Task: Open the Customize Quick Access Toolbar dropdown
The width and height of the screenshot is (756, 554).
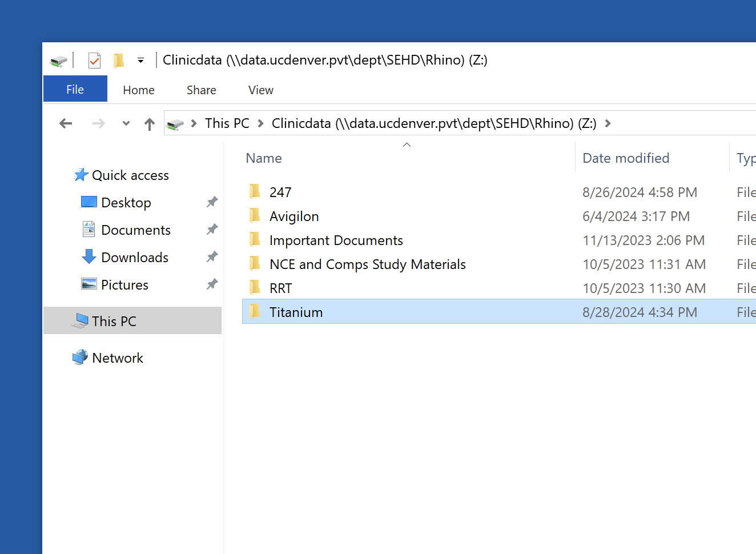Action: (140, 60)
